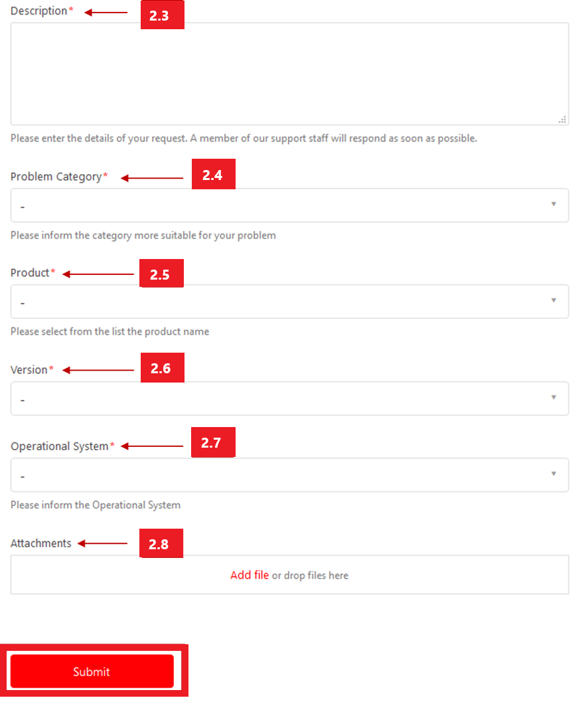Click the Problem Category label
Viewport: 588px width, 706px height.
coord(56,177)
